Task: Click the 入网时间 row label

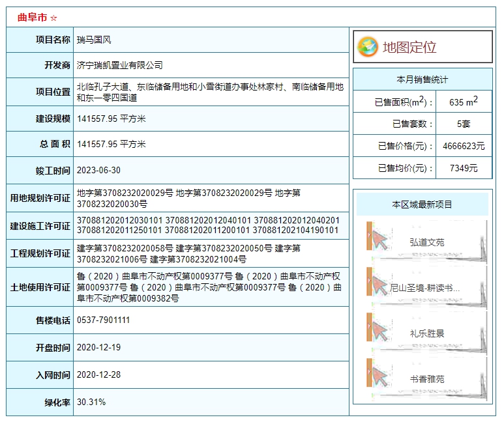Action: pyautogui.click(x=53, y=375)
